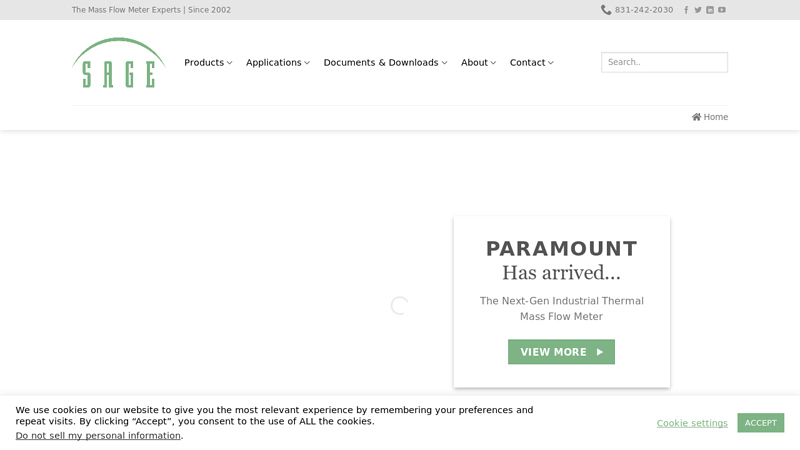The width and height of the screenshot is (800, 450).
Task: Click the Home breadcrumb house icon
Action: click(696, 117)
